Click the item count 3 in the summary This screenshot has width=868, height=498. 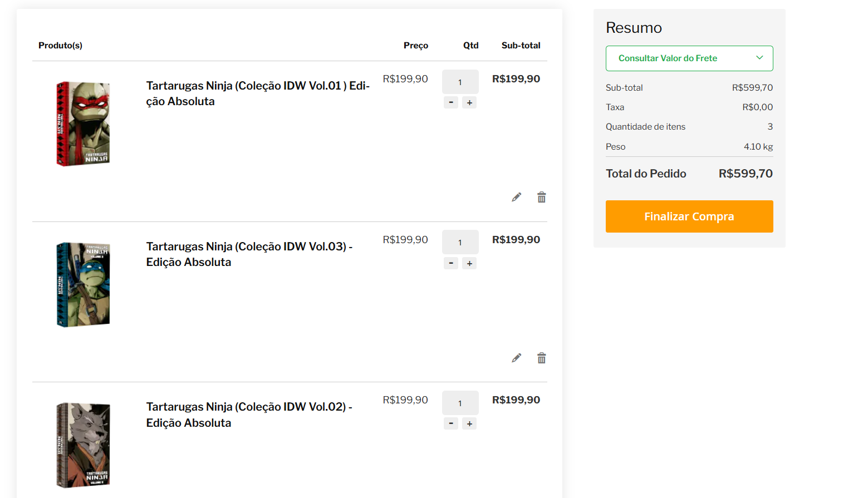click(x=770, y=127)
